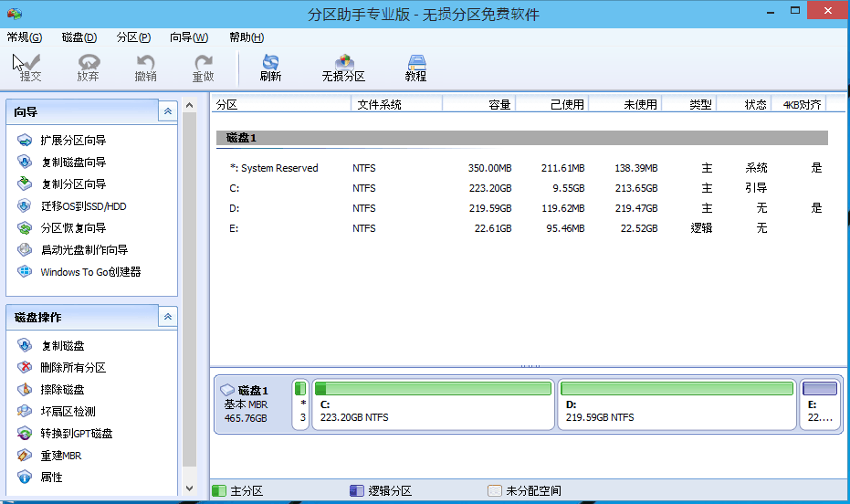
Task: Sort by the 未使用 column header
Action: (625, 104)
